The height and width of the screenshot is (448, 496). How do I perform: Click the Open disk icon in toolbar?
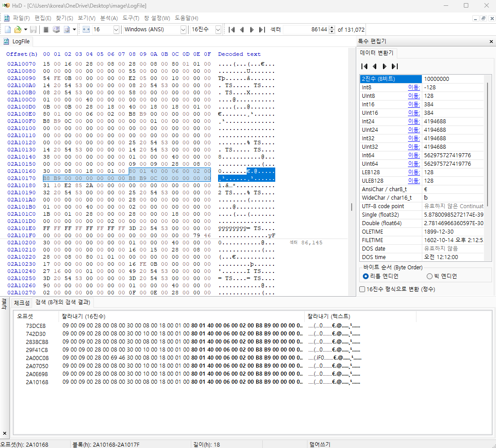56,29
